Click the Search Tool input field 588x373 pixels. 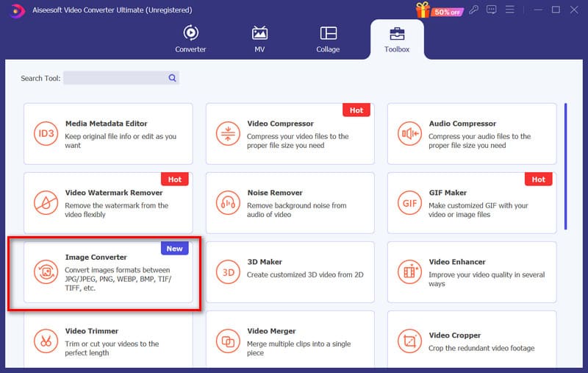pos(116,78)
